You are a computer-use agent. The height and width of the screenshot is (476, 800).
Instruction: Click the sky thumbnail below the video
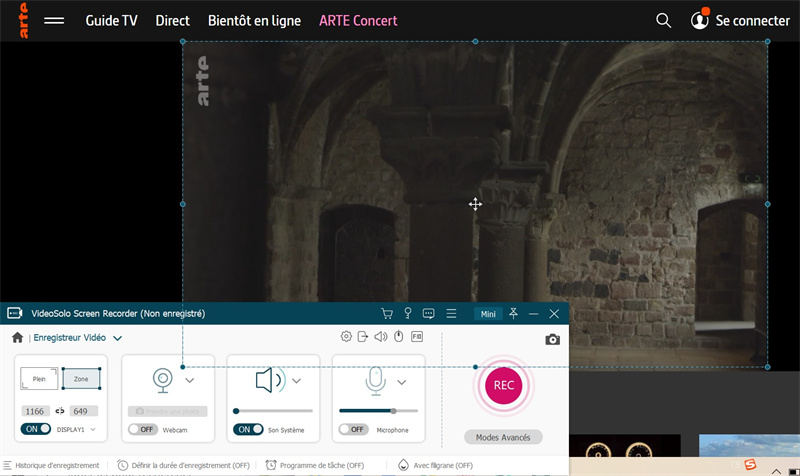pos(748,445)
